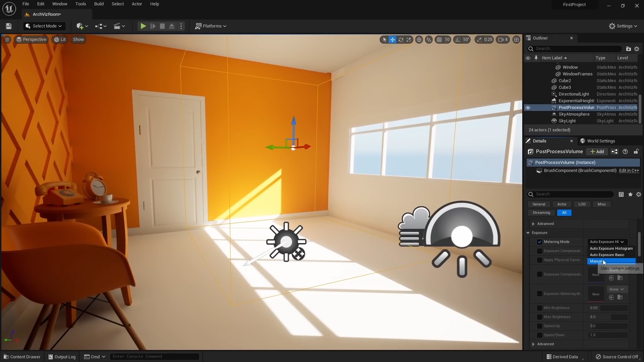The height and width of the screenshot is (362, 644).
Task: Open viewport options hamburger menu
Action: pyautogui.click(x=7, y=40)
